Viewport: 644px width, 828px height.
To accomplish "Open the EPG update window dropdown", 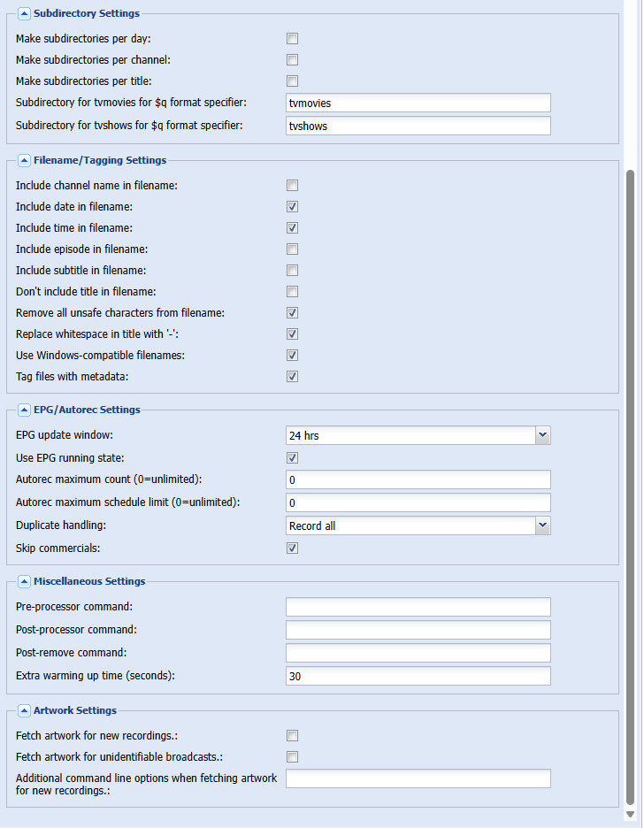I will (543, 435).
